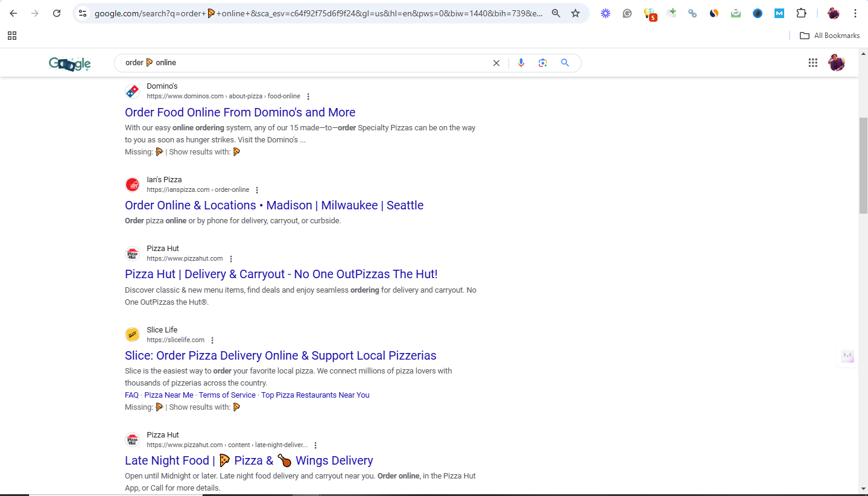
Task: Open the purple starburst extension
Action: click(606, 13)
